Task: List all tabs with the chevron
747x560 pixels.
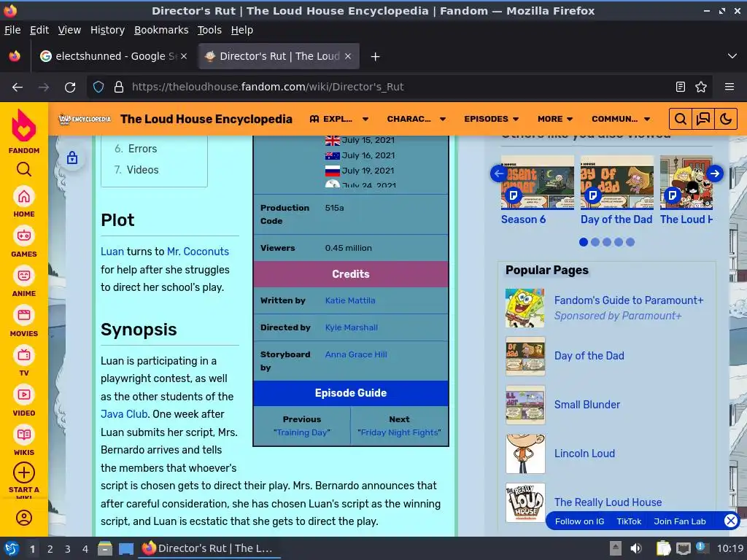Action: click(x=732, y=56)
